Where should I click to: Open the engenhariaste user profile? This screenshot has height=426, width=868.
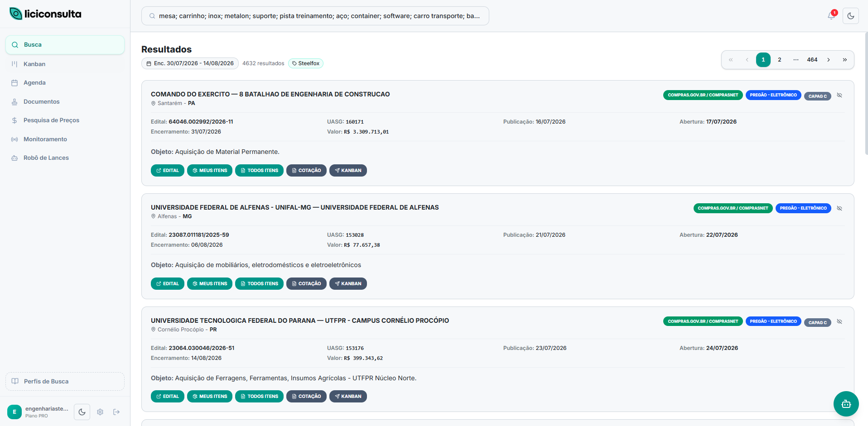(38, 412)
